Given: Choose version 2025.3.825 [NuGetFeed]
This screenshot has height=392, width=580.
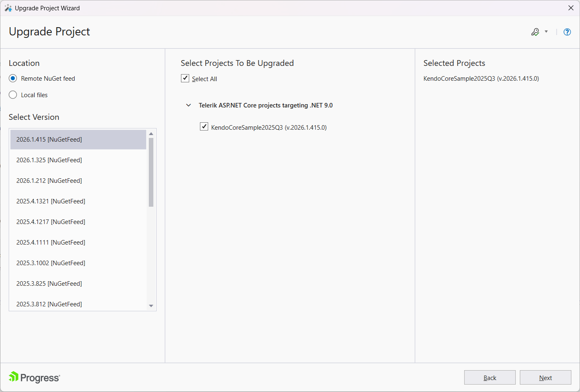Looking at the screenshot, I should [78, 284].
